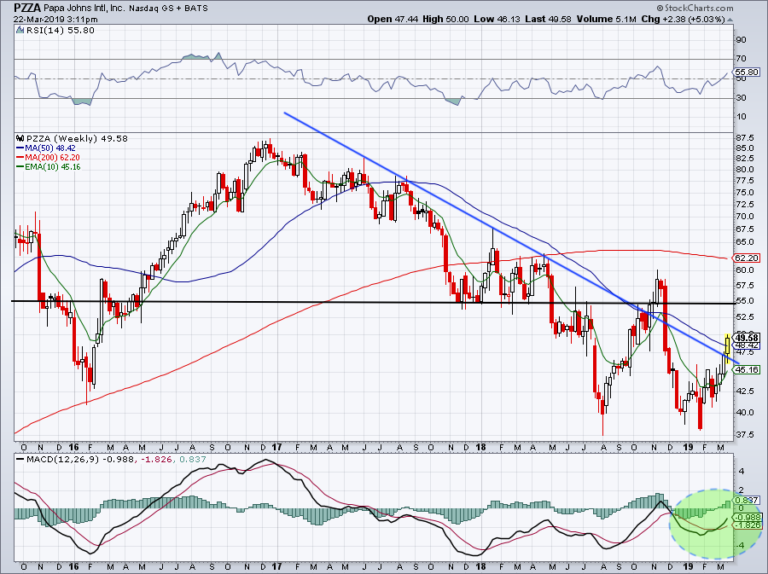This screenshot has height=574, width=768.
Task: Click the Last 49.58 value
Action: click(547, 19)
